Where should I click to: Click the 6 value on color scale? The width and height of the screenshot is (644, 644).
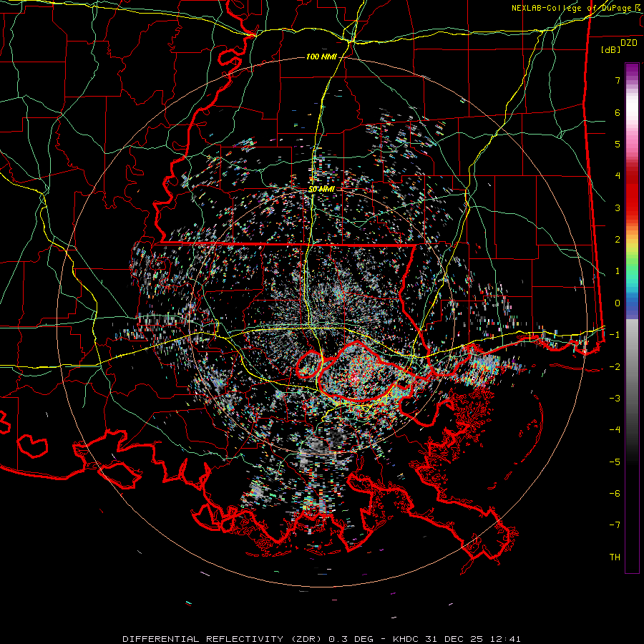[x=618, y=112]
